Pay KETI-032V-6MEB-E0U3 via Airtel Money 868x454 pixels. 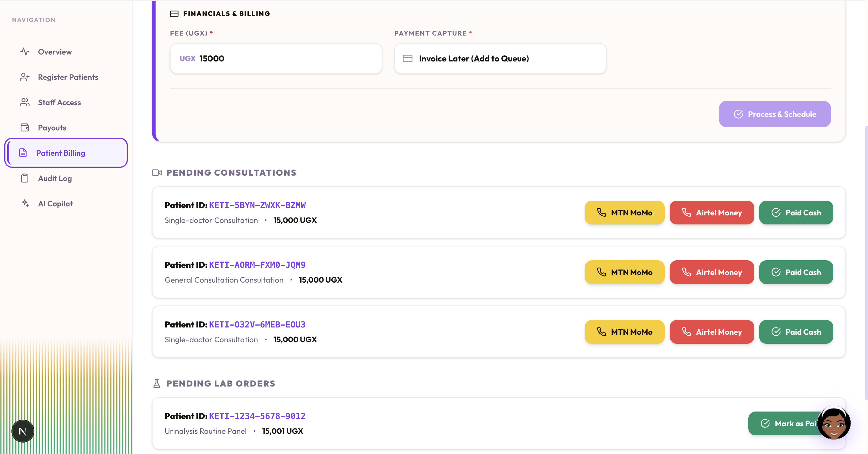[712, 332]
